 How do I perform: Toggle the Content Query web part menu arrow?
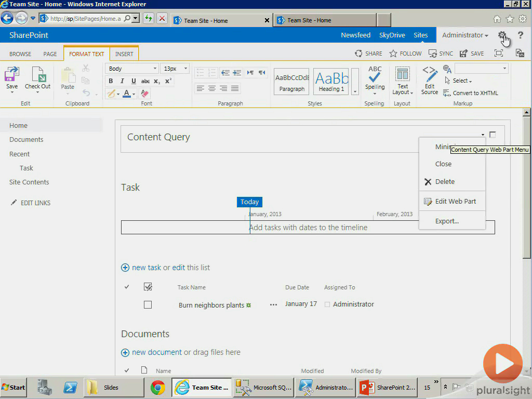483,135
